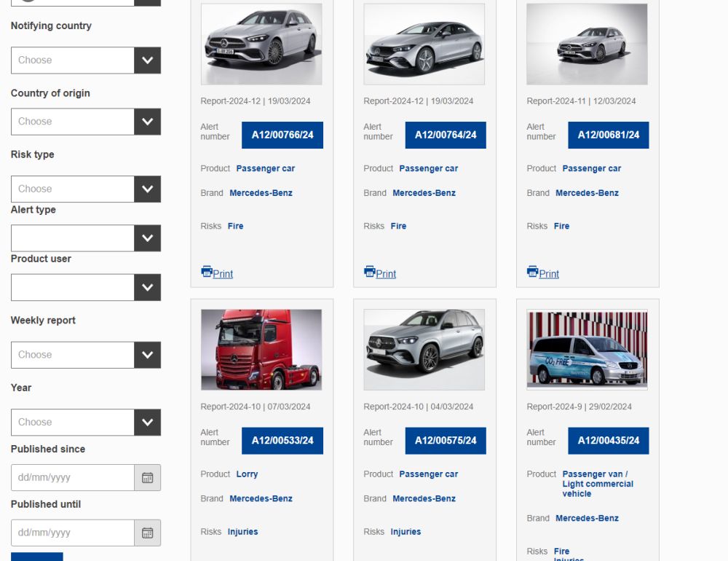Open alert number A12/00575/24

pos(446,441)
